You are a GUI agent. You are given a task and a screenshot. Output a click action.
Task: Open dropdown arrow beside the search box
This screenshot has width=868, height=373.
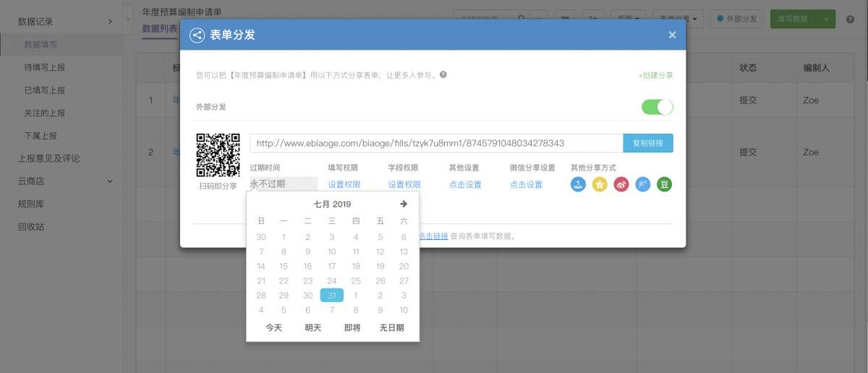pyautogui.click(x=540, y=19)
